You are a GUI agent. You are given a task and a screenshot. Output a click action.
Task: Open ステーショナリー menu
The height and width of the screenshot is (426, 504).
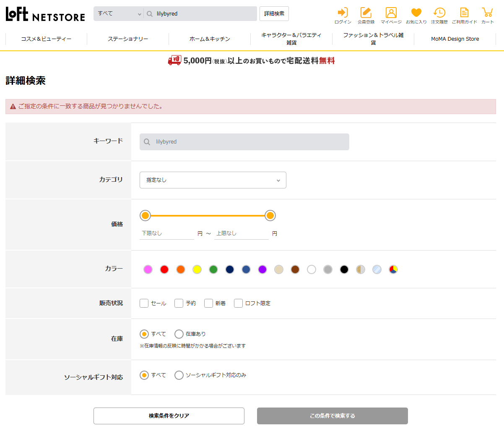pos(128,39)
